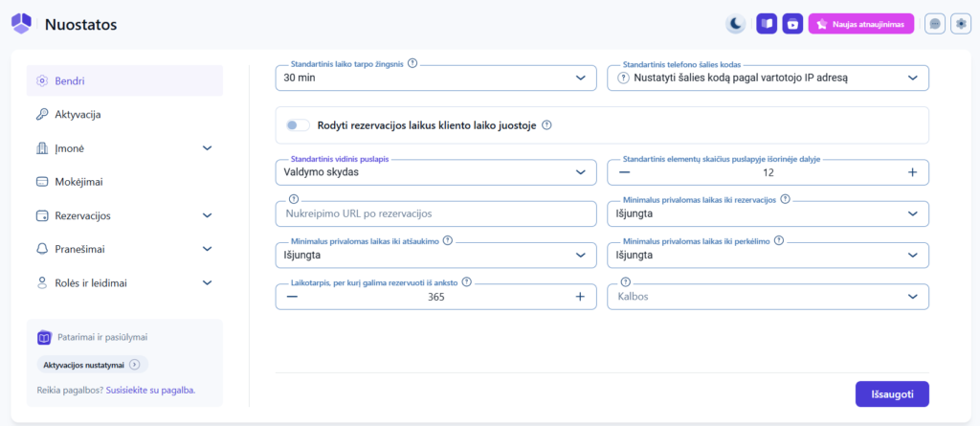
Task: Toggle Rodyti rezervacijos laikus kliento laiko juostoje
Action: click(298, 124)
